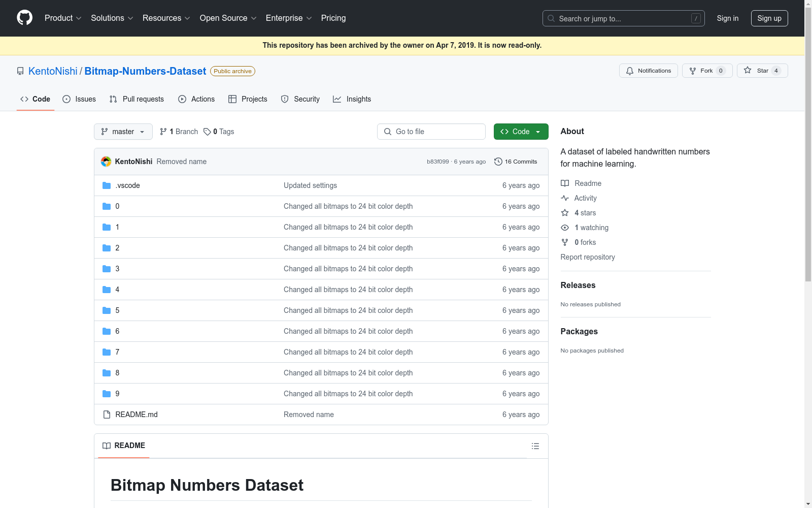Switch to the Issues tab

coord(79,99)
